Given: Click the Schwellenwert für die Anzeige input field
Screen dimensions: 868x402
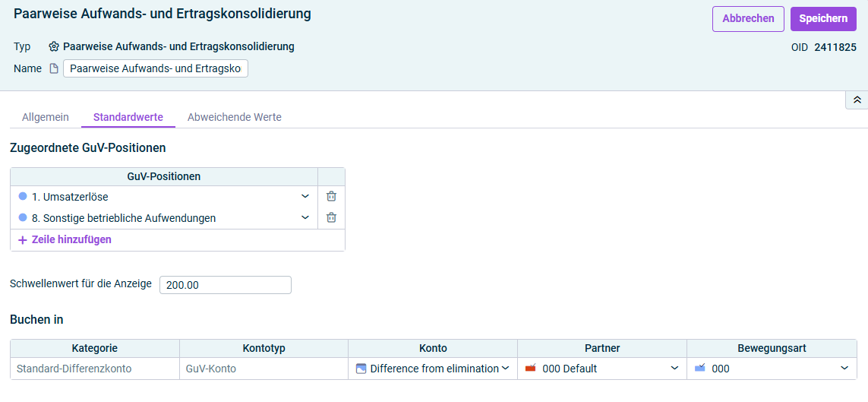Looking at the screenshot, I should click(226, 285).
